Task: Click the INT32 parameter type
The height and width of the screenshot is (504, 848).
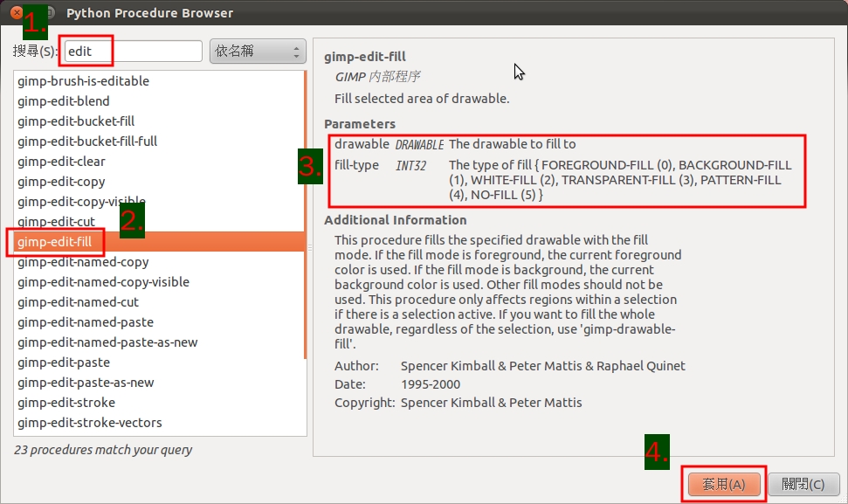Action: 411,165
